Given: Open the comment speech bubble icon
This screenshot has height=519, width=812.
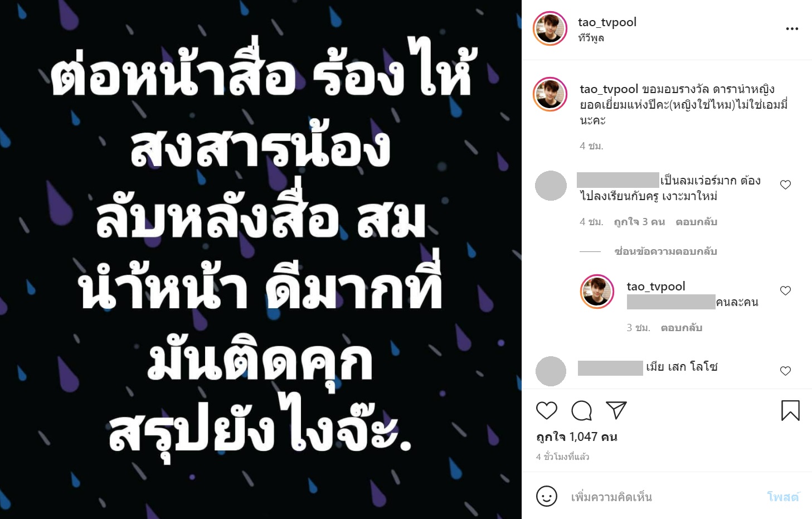Looking at the screenshot, I should (581, 411).
